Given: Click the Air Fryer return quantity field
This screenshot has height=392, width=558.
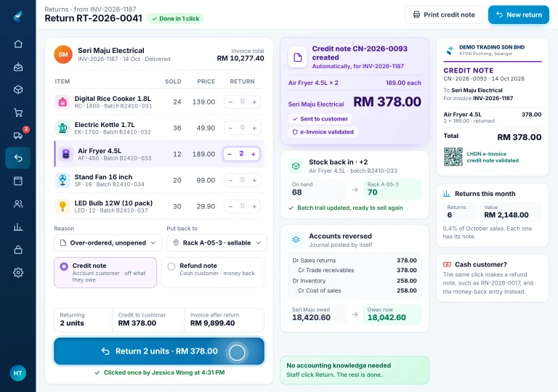Looking at the screenshot, I should click(241, 154).
